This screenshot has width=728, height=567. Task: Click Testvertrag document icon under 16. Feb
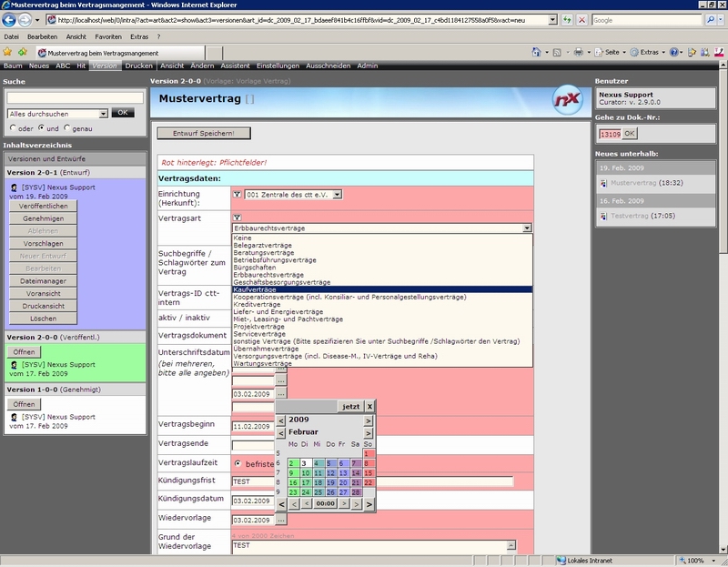[603, 217]
